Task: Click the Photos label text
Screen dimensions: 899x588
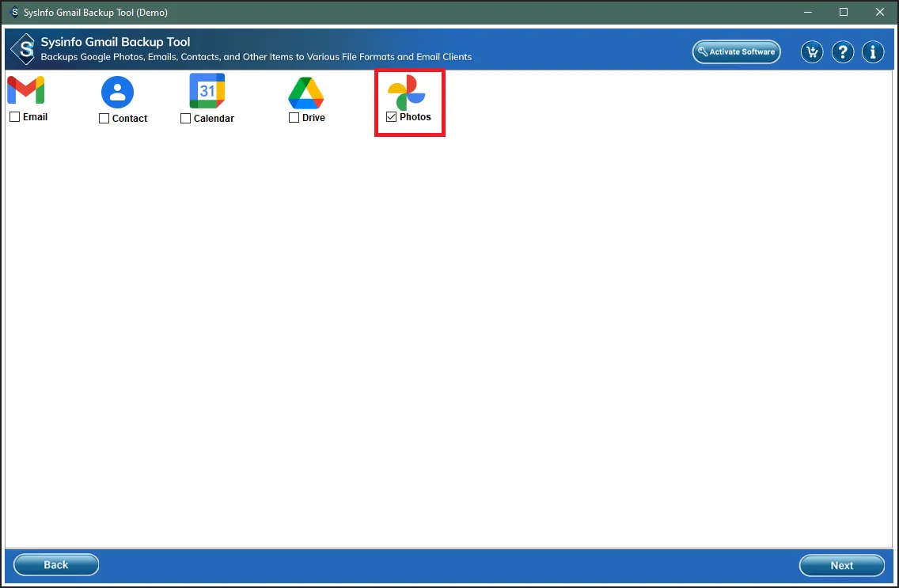Action: pyautogui.click(x=415, y=117)
